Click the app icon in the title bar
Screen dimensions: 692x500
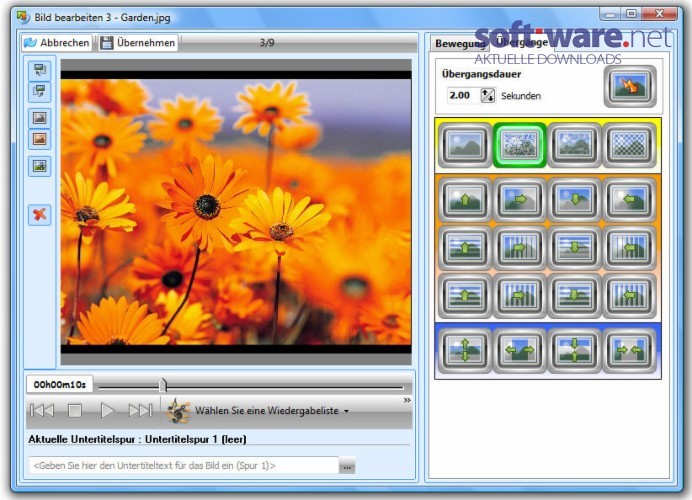pyautogui.click(x=23, y=17)
